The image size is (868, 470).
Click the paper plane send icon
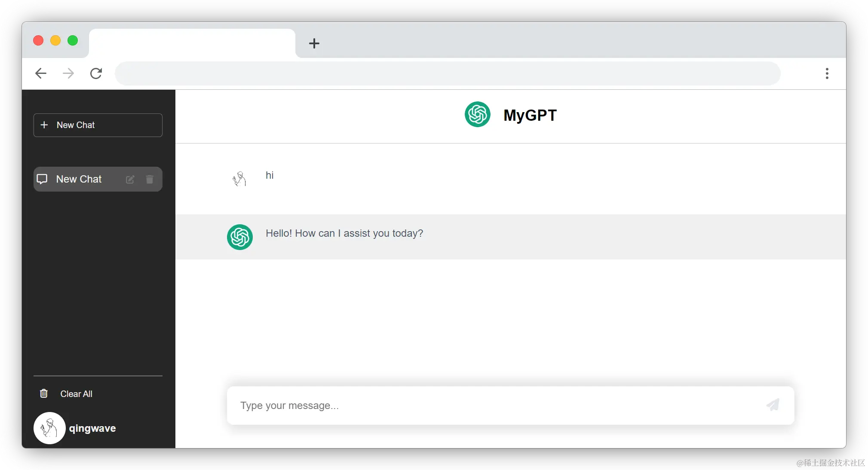point(773,405)
